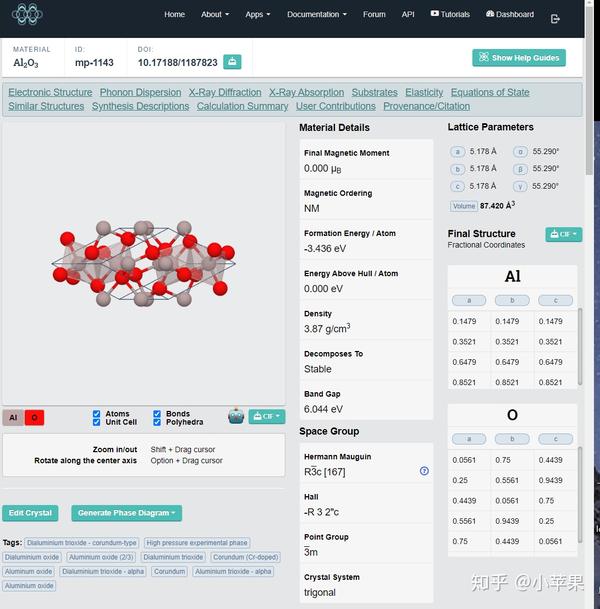Open the API nav item
This screenshot has width=600, height=609.
pyautogui.click(x=408, y=14)
